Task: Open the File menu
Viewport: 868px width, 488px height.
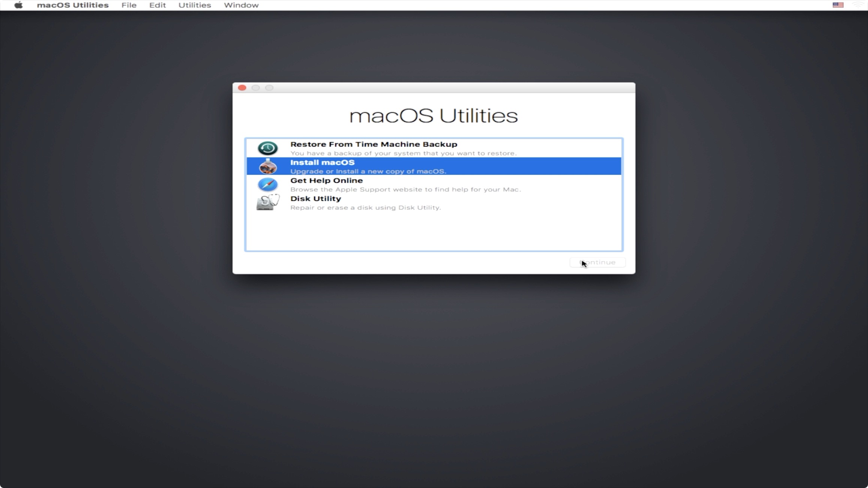Action: pyautogui.click(x=129, y=5)
